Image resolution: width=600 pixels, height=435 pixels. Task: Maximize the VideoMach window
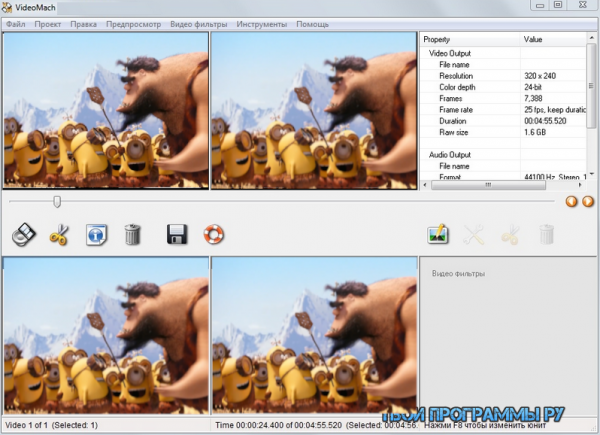click(558, 5)
